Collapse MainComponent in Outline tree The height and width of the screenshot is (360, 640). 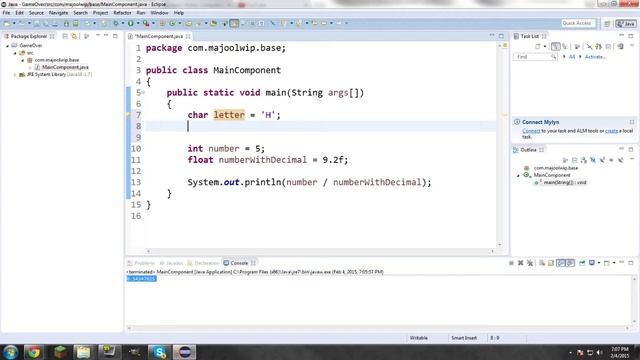tap(518, 176)
